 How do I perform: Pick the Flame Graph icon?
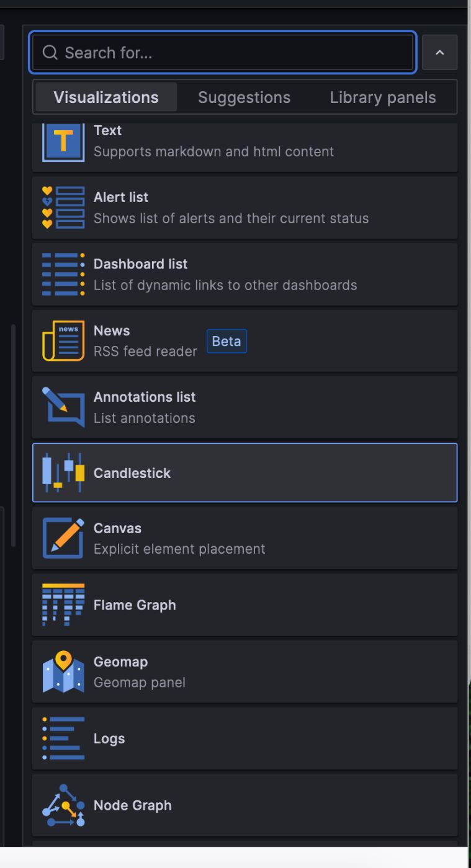tap(63, 604)
